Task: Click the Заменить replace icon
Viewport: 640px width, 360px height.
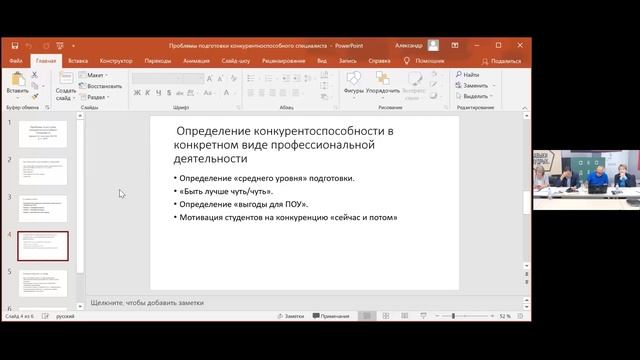Action: click(458, 85)
